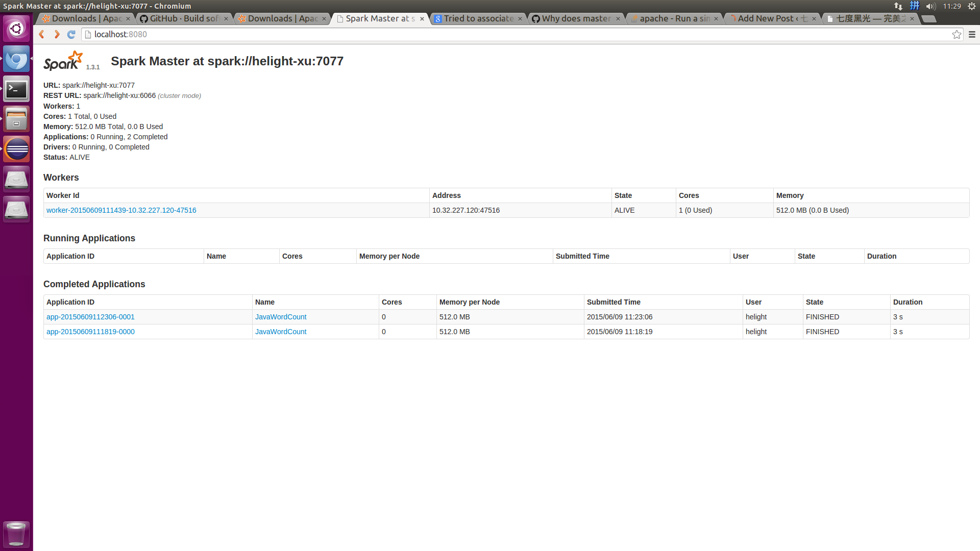The width and height of the screenshot is (980, 551).
Task: Open network indicator in top panel
Action: coord(898,6)
